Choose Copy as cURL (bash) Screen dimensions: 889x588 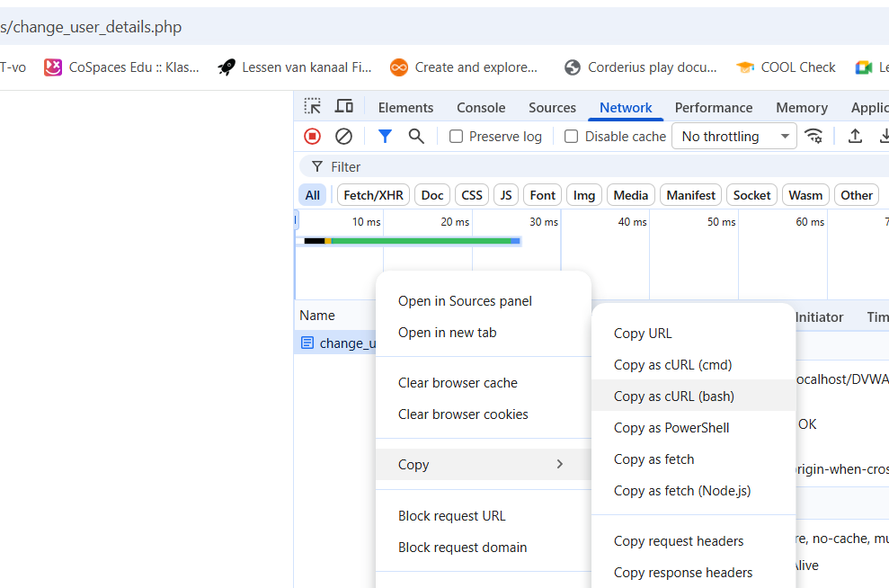point(673,396)
